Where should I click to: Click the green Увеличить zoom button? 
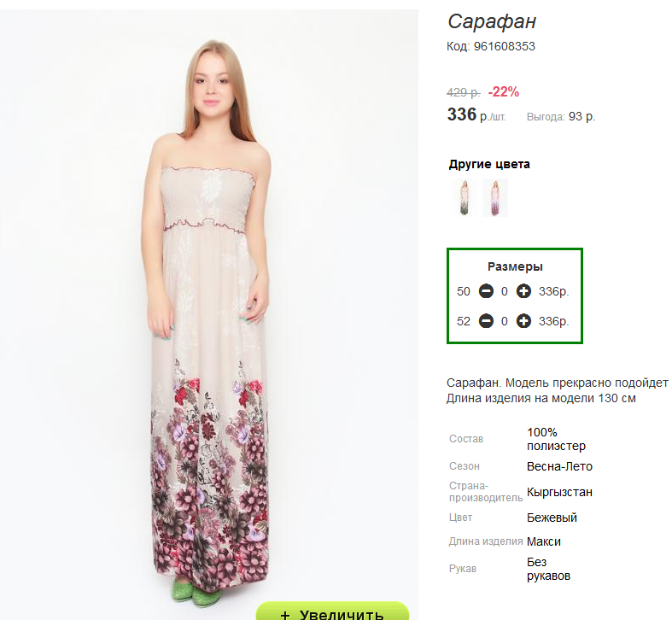332,611
